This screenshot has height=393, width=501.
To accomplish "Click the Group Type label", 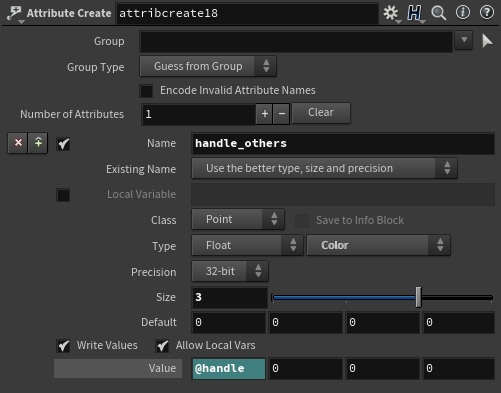I will [x=96, y=67].
